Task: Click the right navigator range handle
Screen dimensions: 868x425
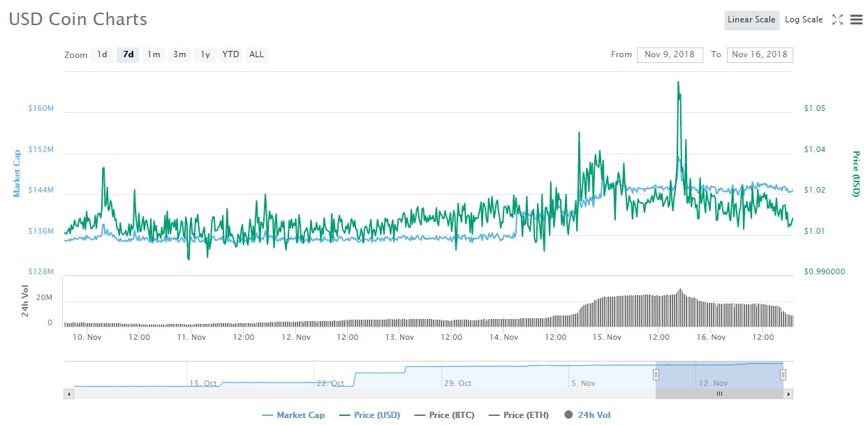Action: point(783,375)
